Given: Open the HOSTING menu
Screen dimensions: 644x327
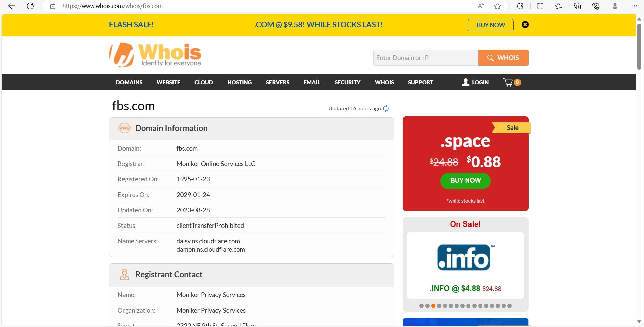Looking at the screenshot, I should click(x=239, y=82).
